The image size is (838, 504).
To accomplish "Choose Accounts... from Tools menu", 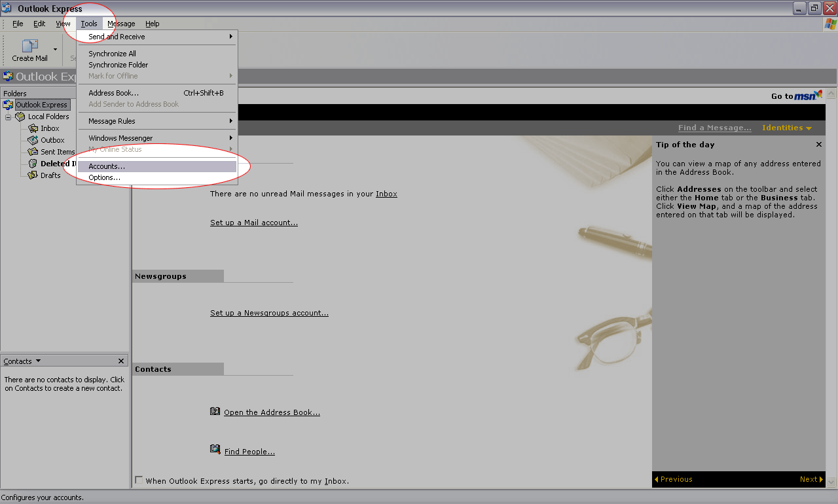I will (x=107, y=166).
